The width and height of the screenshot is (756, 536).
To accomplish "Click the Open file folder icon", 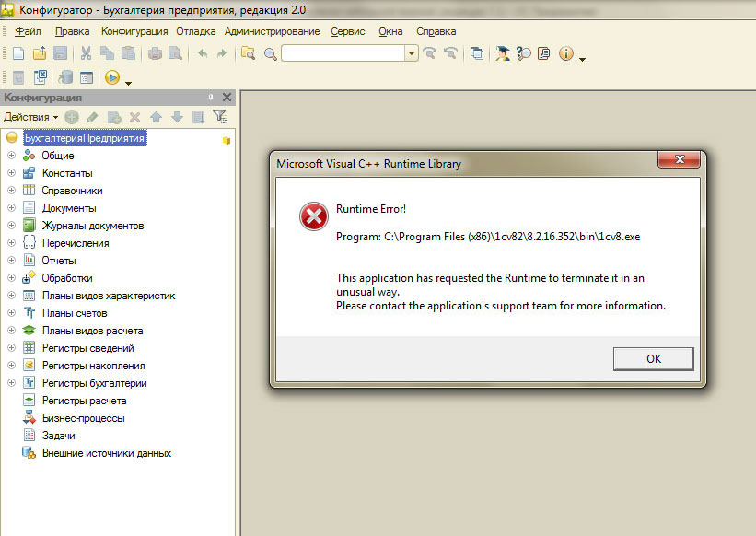I will point(40,53).
